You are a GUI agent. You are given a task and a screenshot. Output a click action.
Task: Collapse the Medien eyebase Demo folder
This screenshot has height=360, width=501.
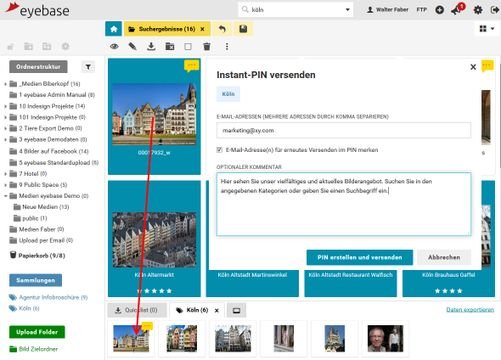tap(5, 196)
